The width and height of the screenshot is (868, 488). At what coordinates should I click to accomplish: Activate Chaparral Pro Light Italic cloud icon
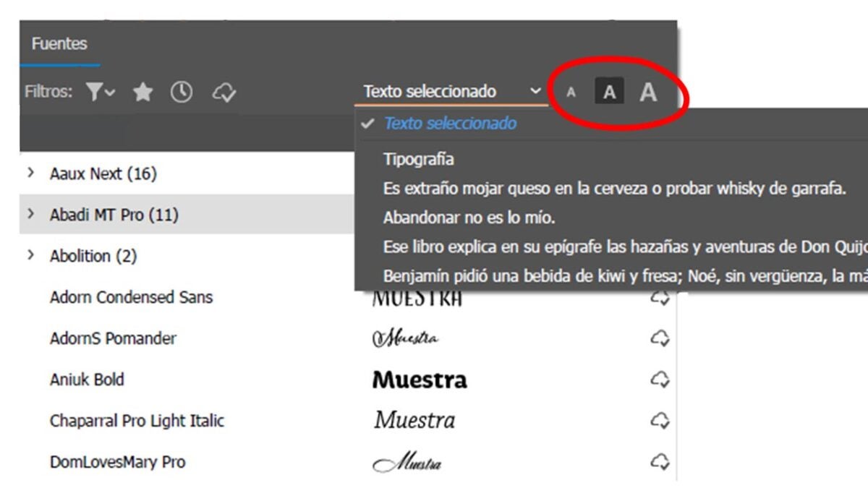point(659,420)
